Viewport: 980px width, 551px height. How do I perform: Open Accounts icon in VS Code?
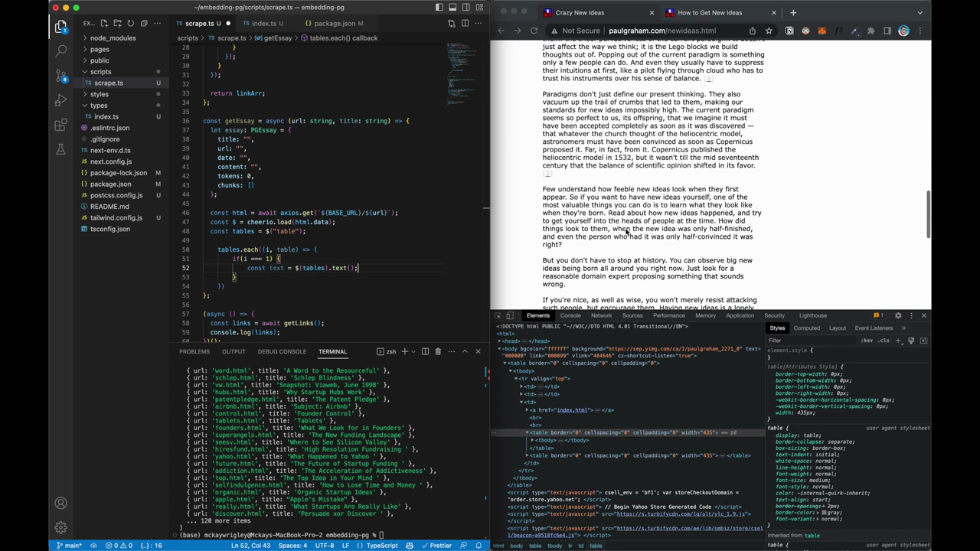pos(60,503)
